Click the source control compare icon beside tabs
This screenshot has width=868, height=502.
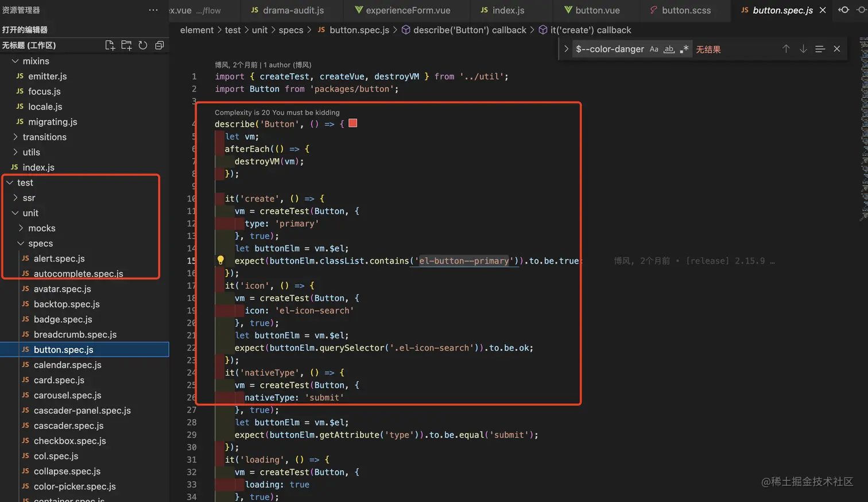pyautogui.click(x=844, y=10)
